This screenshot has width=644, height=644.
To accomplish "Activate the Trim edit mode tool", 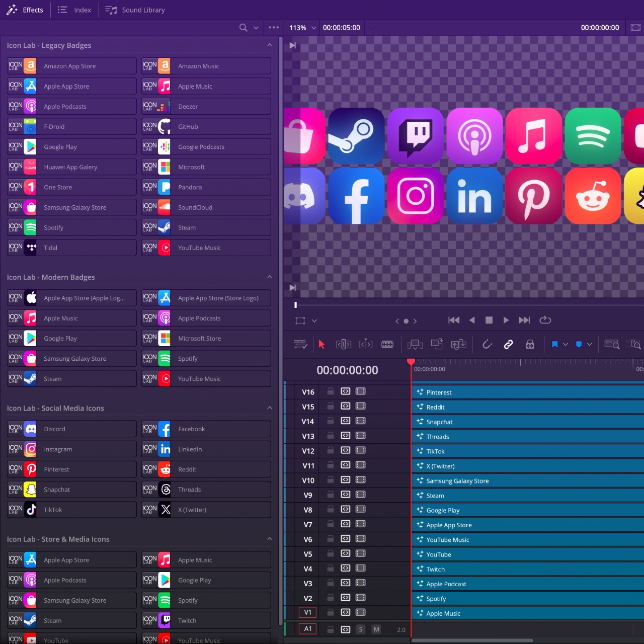I will click(344, 344).
